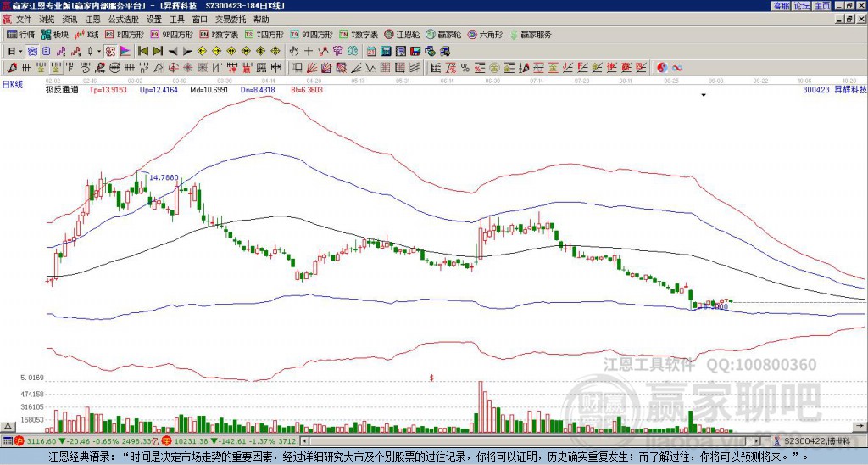This screenshot has width=868, height=465.
Task: Click the black left arrow icon
Action: coord(173,52)
